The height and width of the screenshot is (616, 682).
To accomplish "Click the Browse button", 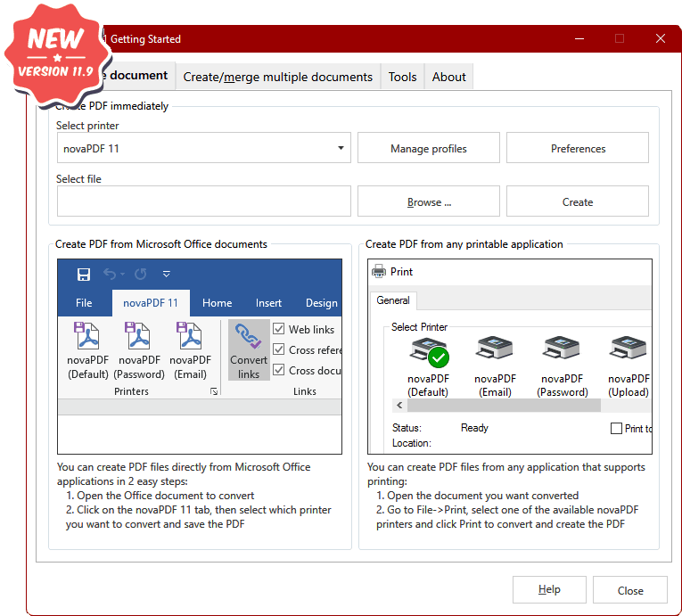I will coord(428,202).
